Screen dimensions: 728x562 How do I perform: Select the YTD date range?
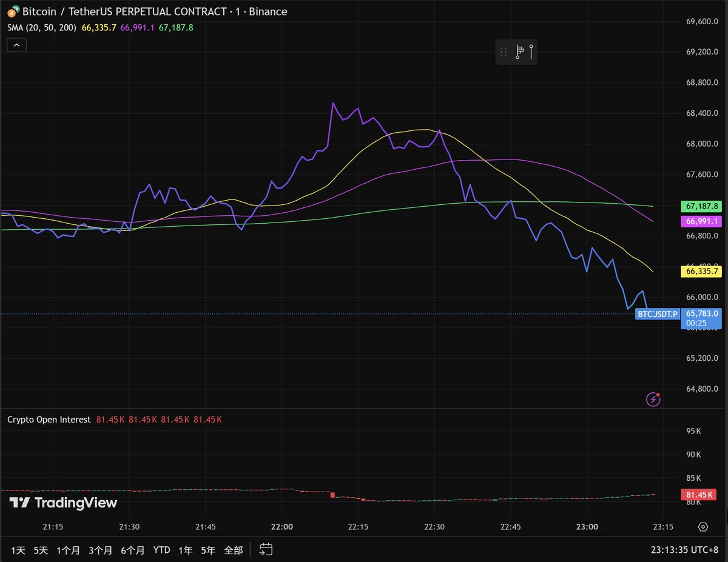click(x=161, y=550)
